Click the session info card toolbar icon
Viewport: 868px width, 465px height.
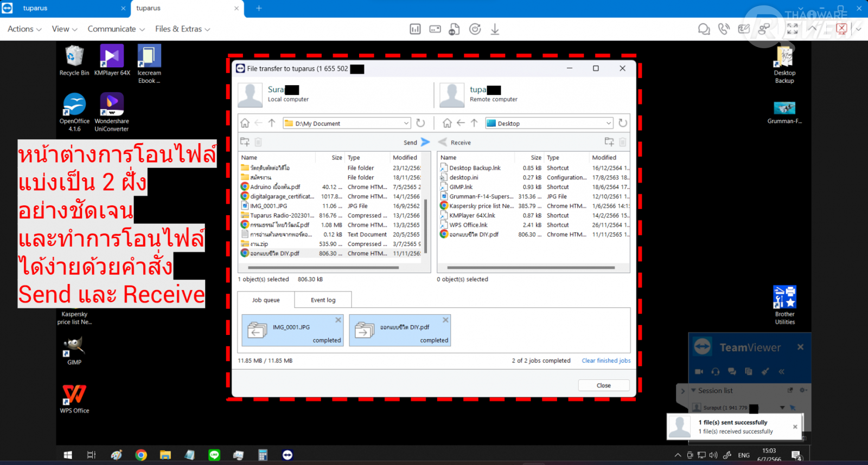tap(435, 29)
